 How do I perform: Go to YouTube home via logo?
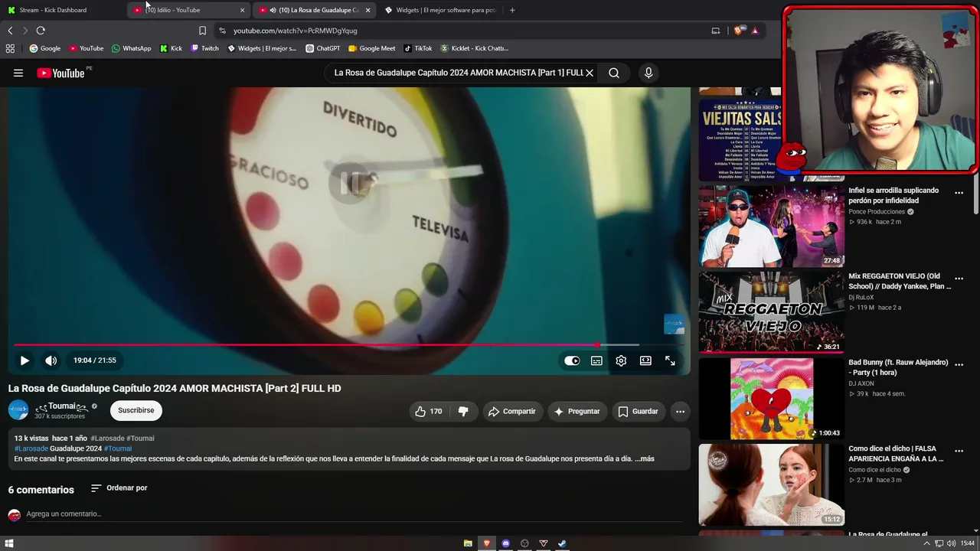coord(60,73)
